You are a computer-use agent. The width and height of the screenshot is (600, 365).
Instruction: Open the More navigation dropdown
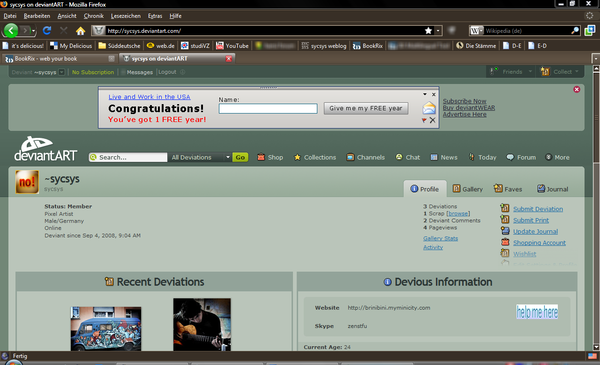tap(557, 157)
